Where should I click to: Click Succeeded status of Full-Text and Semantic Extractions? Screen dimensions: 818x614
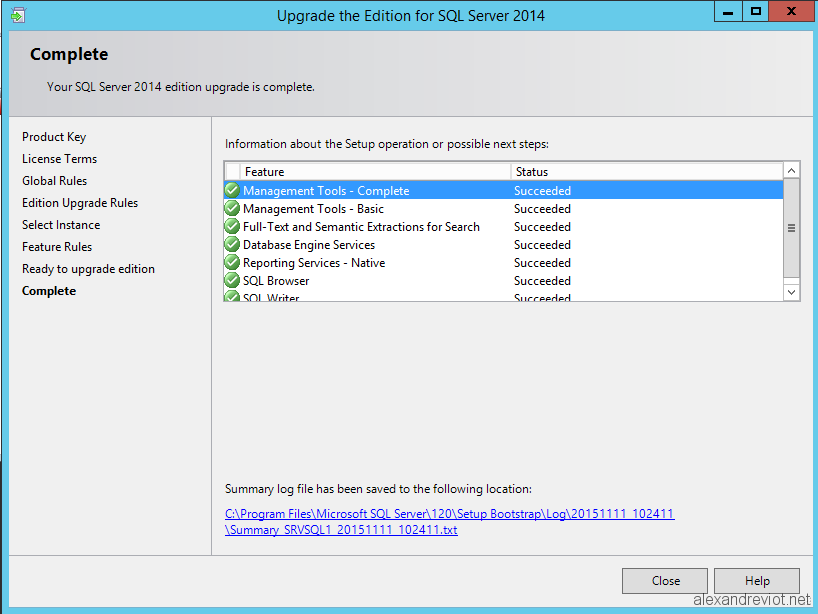tap(543, 226)
